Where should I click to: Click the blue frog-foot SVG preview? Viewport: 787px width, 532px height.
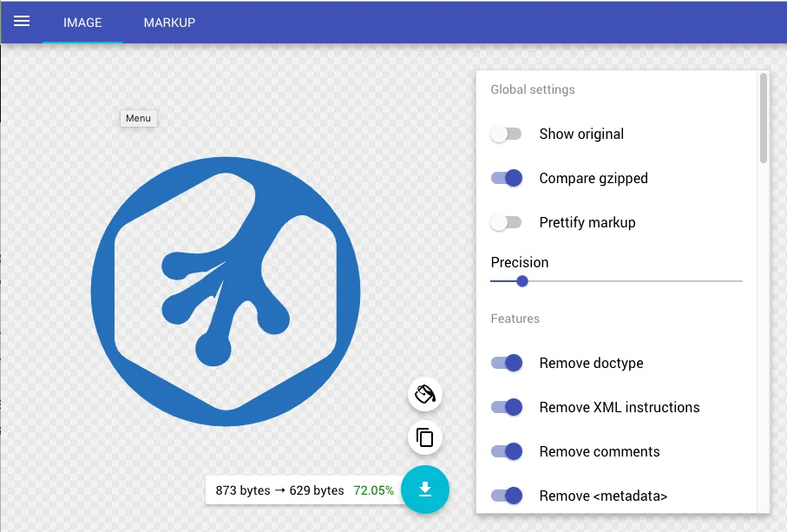(x=226, y=292)
